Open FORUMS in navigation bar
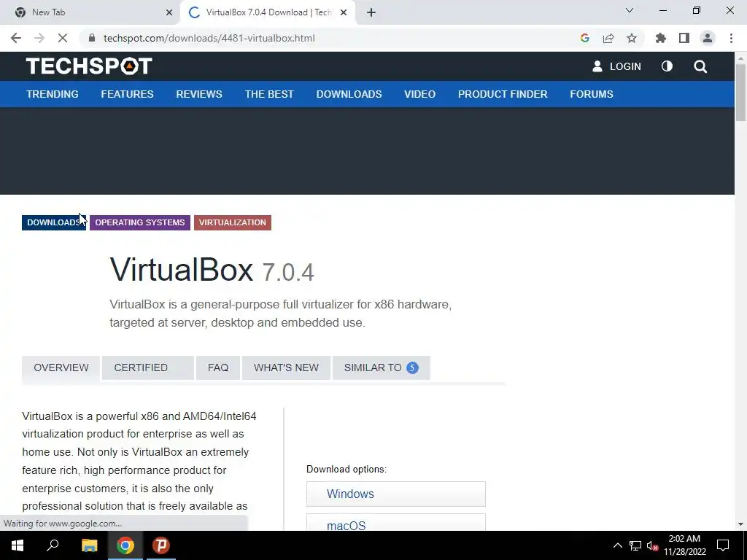 coord(592,94)
